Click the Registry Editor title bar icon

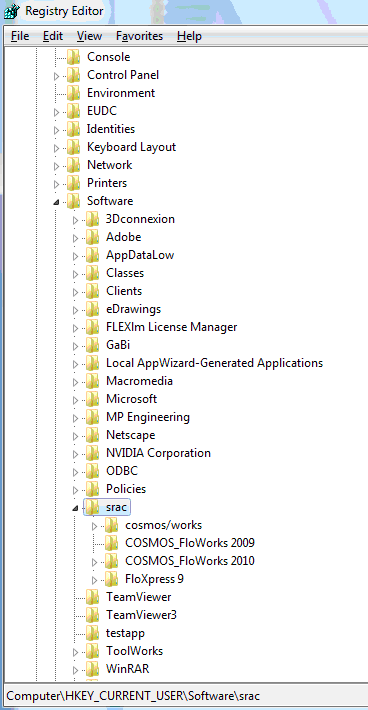point(11,11)
